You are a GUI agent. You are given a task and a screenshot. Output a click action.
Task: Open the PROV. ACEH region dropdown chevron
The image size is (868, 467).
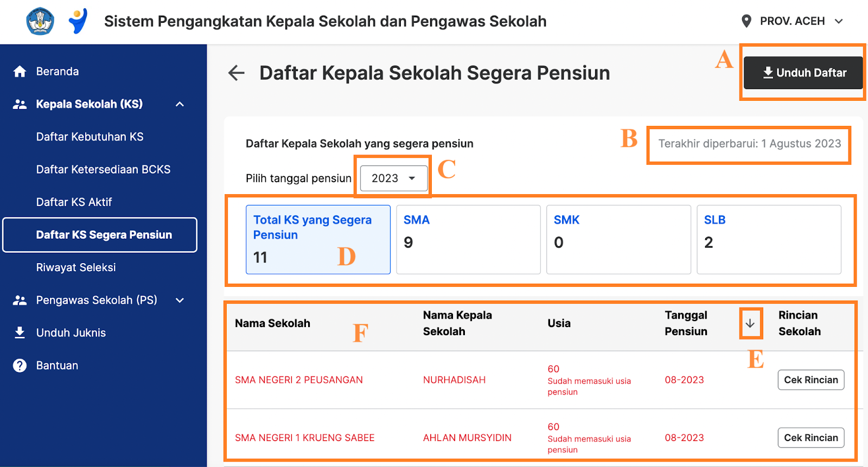pos(839,21)
